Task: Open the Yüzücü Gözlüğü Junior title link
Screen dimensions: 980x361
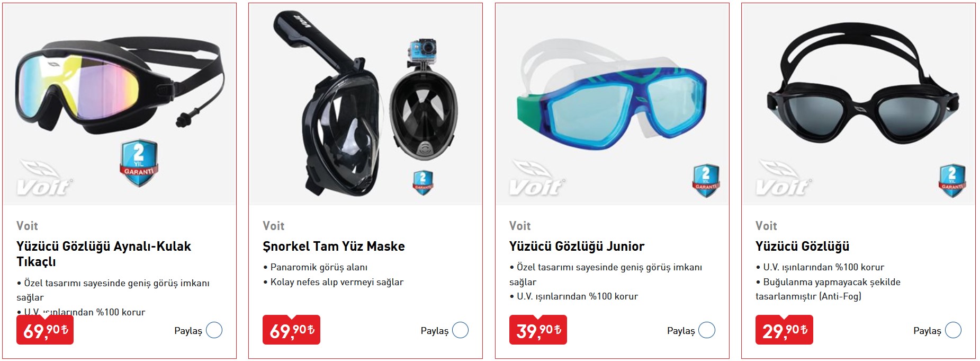Action: coord(577,246)
